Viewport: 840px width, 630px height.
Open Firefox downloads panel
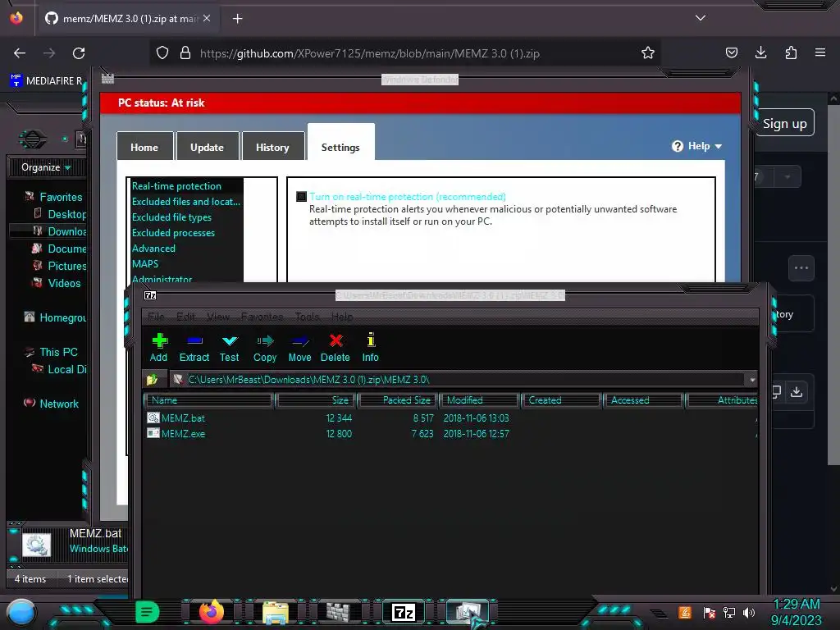click(x=760, y=53)
